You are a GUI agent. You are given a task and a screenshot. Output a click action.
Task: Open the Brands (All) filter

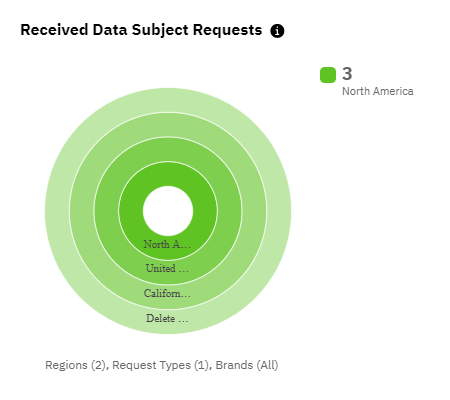(247, 365)
